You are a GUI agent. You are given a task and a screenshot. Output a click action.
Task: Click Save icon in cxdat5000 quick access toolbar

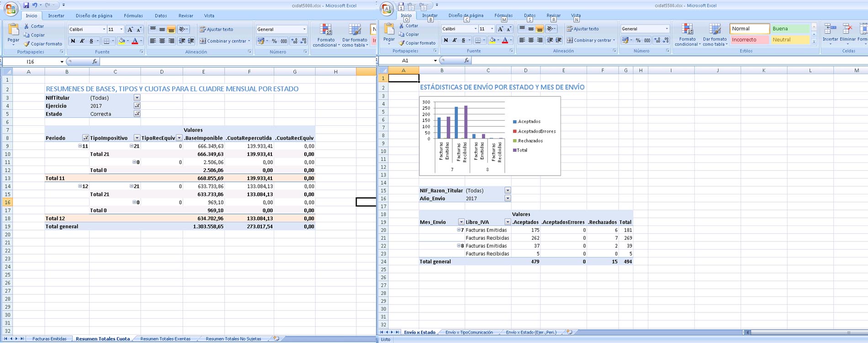(x=26, y=5)
